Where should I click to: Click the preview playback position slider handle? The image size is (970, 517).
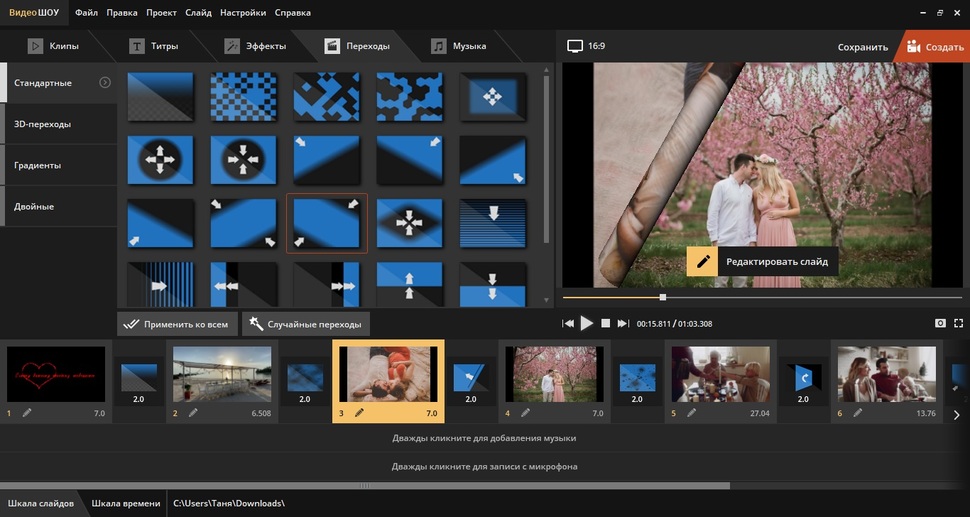pos(663,297)
